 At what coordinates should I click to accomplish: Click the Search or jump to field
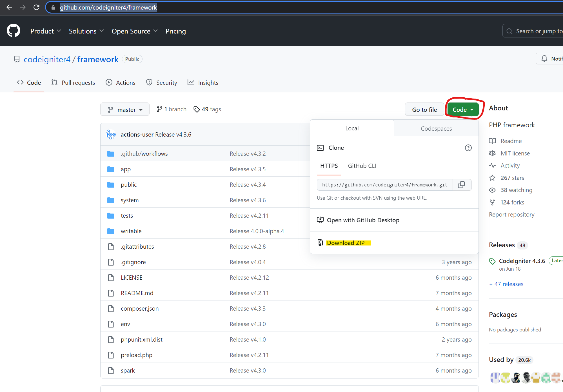pos(535,31)
